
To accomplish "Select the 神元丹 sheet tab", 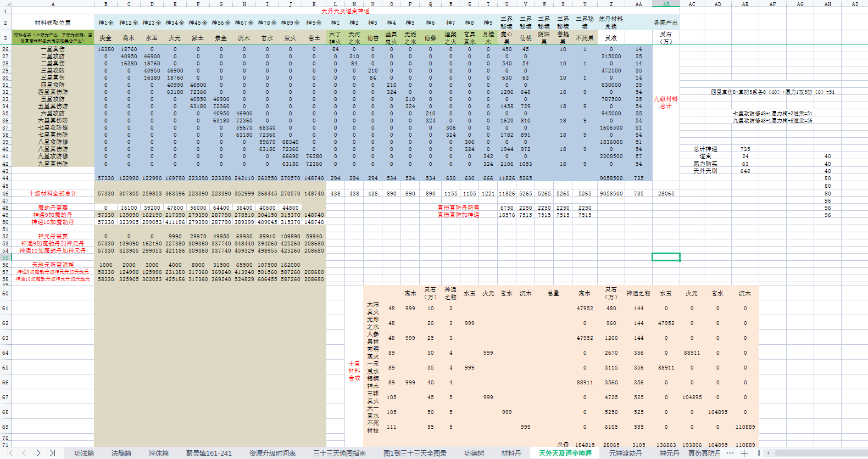I will tap(670, 453).
